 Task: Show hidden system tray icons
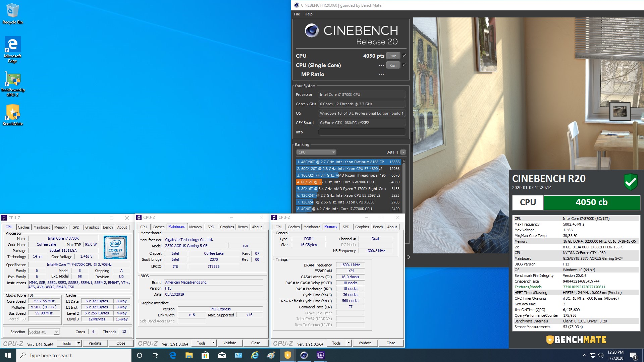click(584, 355)
